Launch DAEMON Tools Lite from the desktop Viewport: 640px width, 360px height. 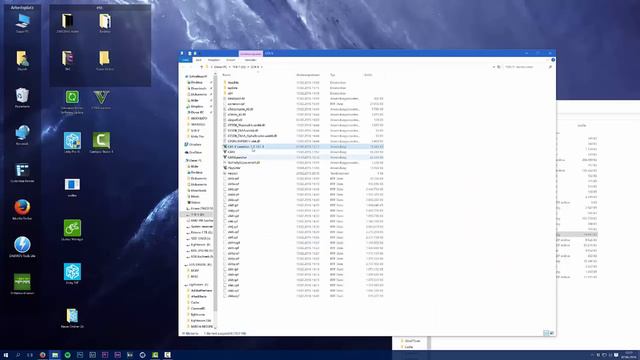pos(22,247)
